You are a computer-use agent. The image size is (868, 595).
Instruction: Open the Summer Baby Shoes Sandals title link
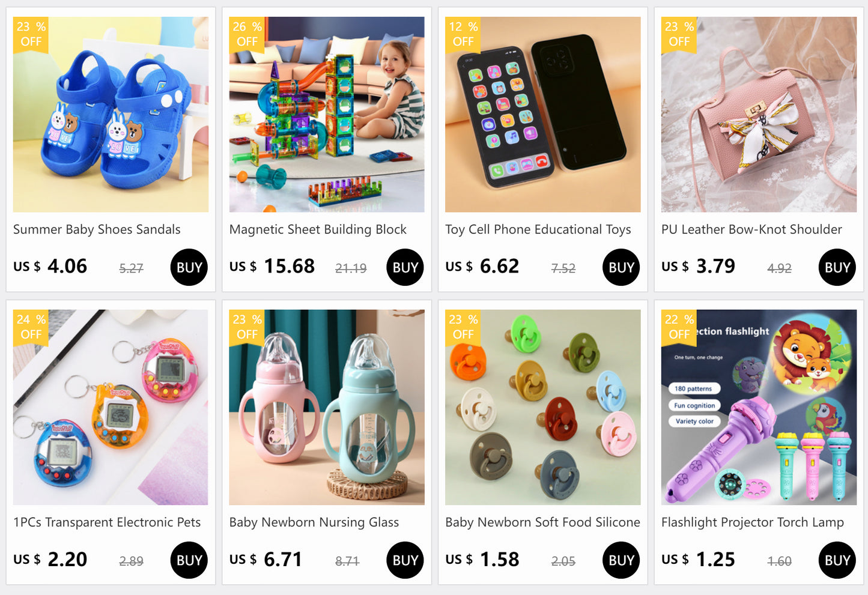click(x=97, y=229)
